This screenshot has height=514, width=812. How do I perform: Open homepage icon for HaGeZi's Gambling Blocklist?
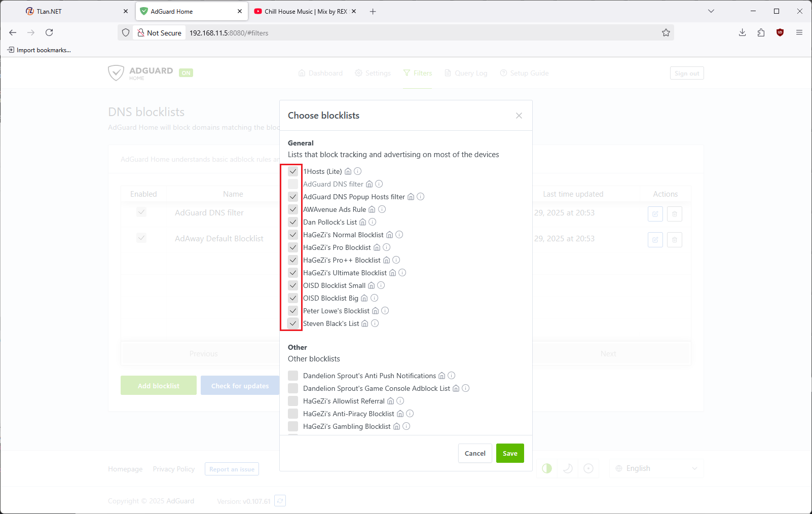coord(396,426)
